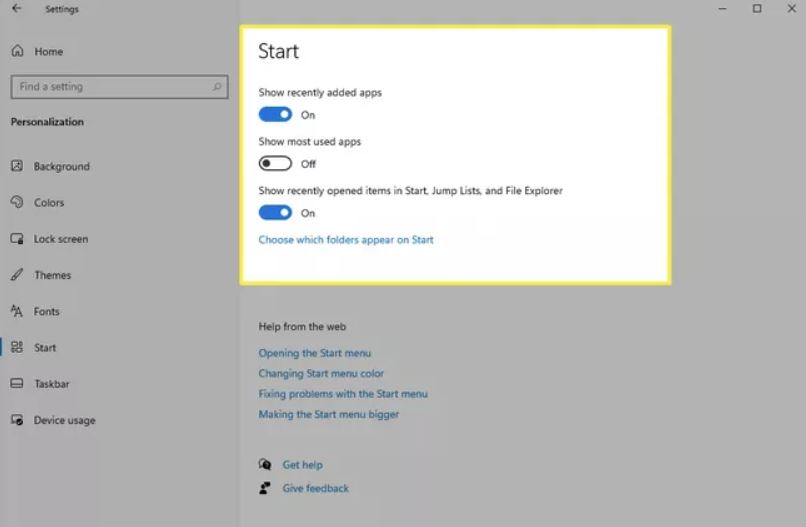Viewport: 806px width, 527px height.
Task: Open Choose which folders appear on Start
Action: tap(346, 240)
